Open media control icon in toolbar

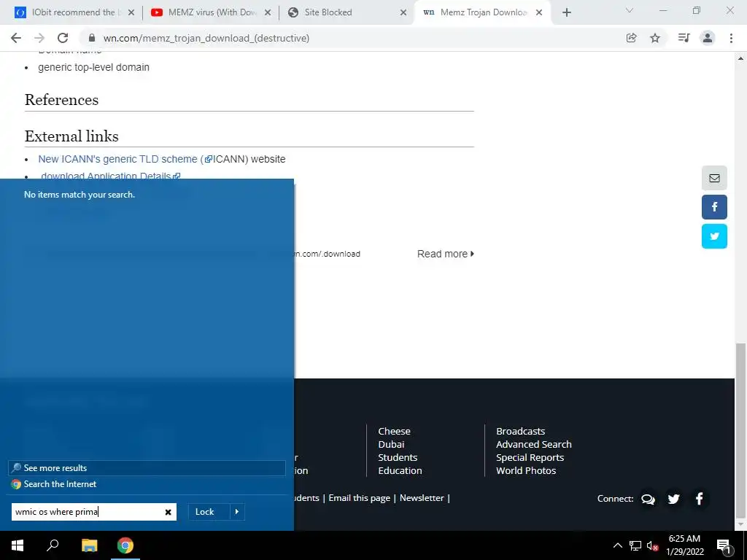tap(684, 38)
